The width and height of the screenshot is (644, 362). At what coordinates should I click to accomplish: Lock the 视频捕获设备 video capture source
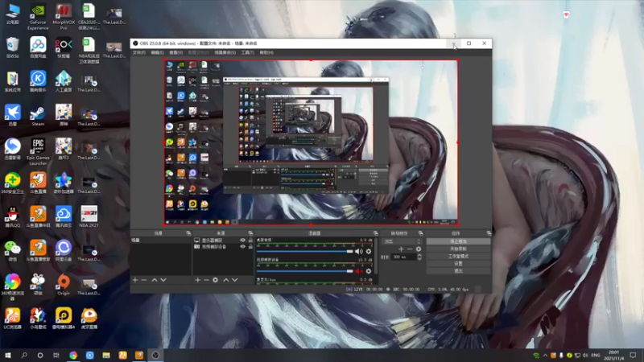pos(250,247)
